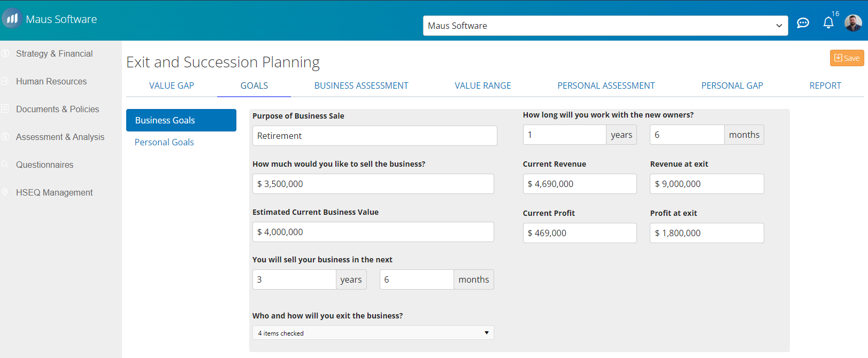The width and height of the screenshot is (868, 358).
Task: Click the Maus Software logo icon
Action: [x=12, y=19]
